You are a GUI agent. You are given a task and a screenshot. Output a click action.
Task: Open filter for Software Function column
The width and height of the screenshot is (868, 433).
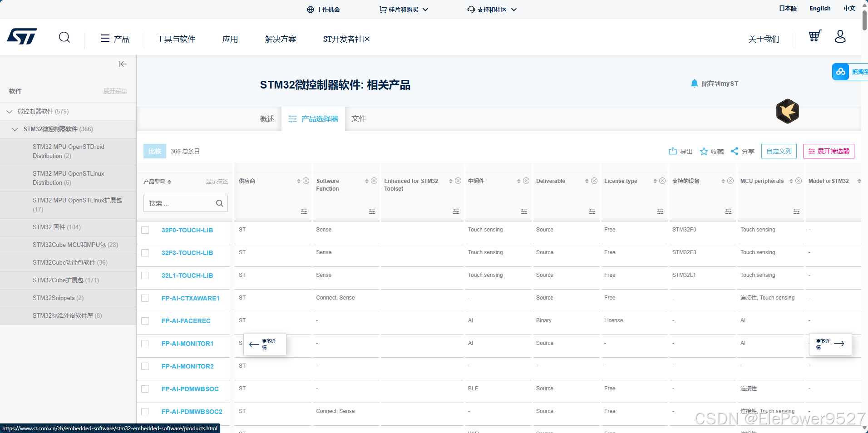click(x=372, y=212)
